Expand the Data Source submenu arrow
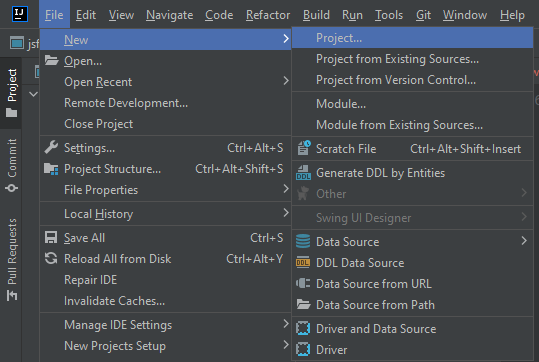 [x=524, y=241]
